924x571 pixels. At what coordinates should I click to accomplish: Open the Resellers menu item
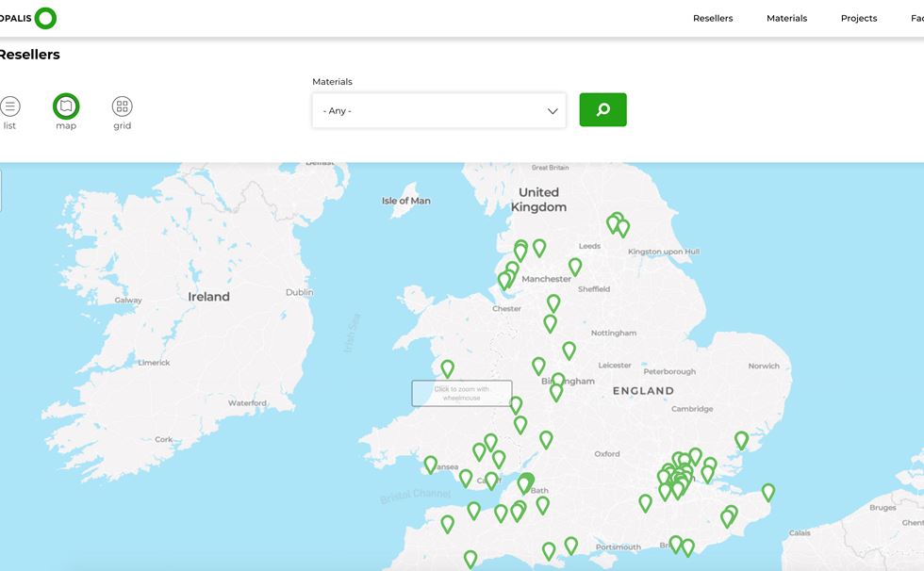coord(713,18)
